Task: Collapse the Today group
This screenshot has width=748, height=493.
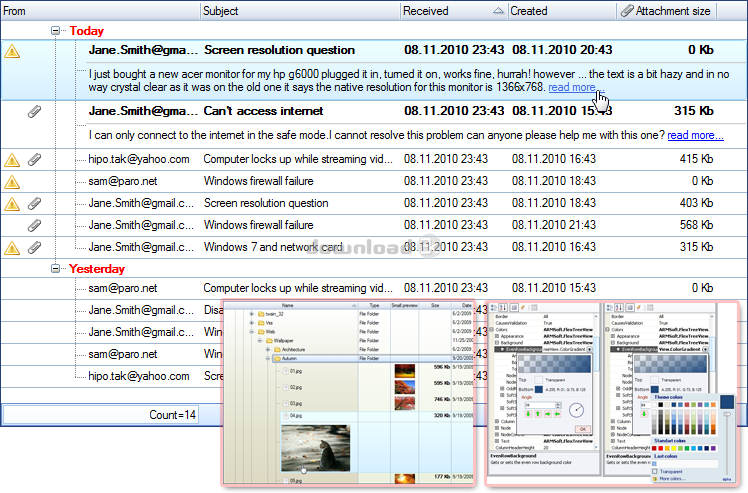Action: 55,31
